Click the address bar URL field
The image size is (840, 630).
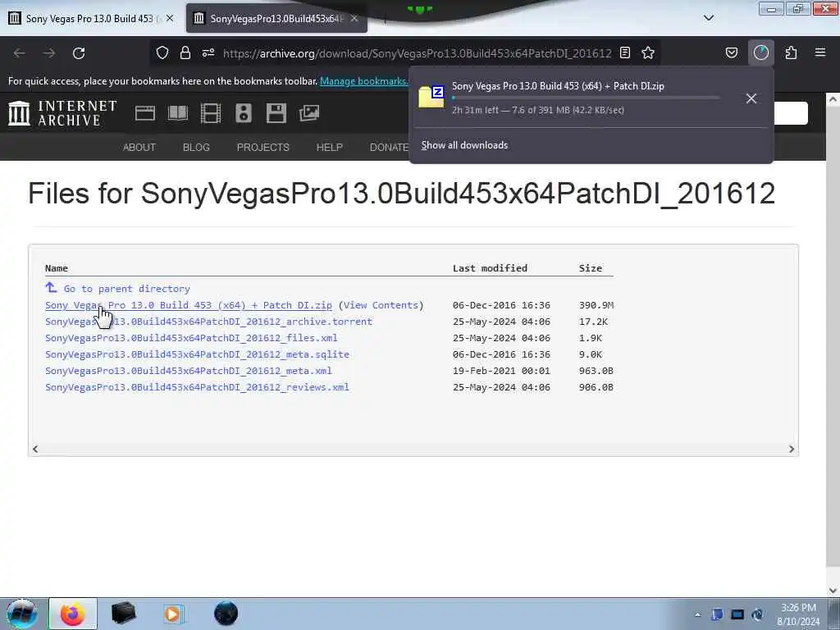[417, 53]
